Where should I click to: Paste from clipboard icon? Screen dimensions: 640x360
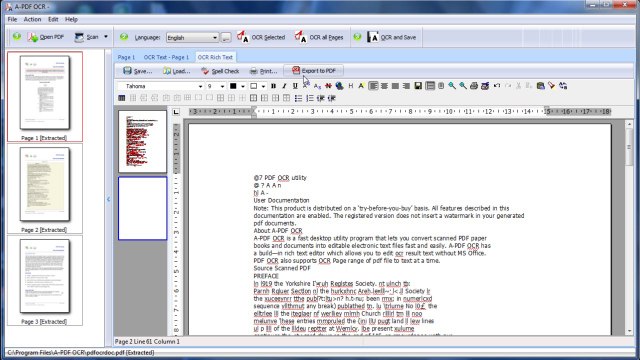tap(541, 86)
